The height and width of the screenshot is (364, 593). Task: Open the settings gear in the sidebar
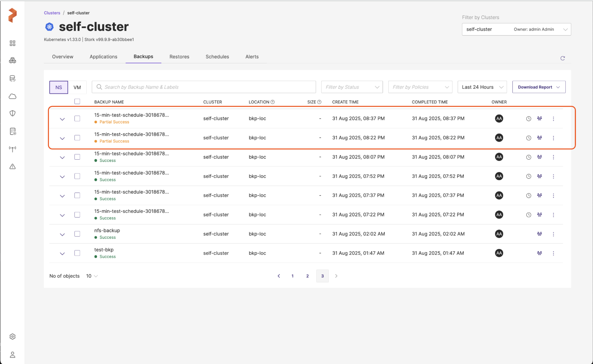pyautogui.click(x=12, y=337)
